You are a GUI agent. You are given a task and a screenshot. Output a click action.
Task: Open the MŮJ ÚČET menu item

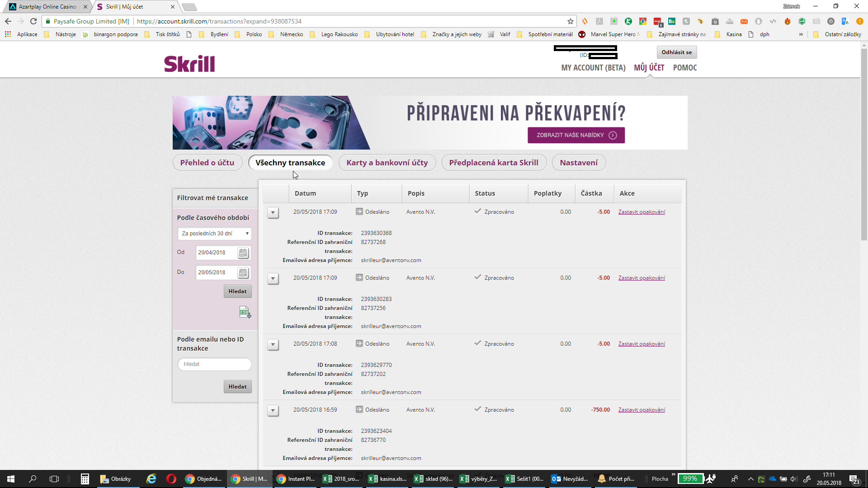pyautogui.click(x=649, y=68)
